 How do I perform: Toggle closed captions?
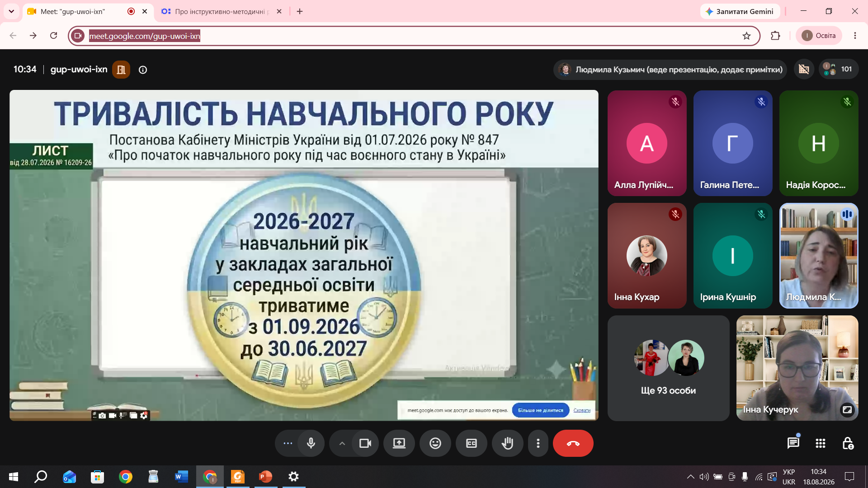[x=472, y=443]
